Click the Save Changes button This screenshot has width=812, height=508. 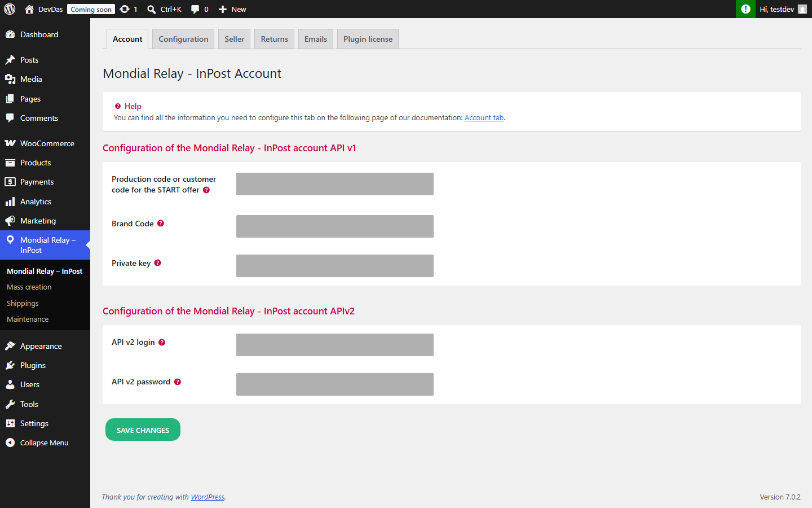143,430
